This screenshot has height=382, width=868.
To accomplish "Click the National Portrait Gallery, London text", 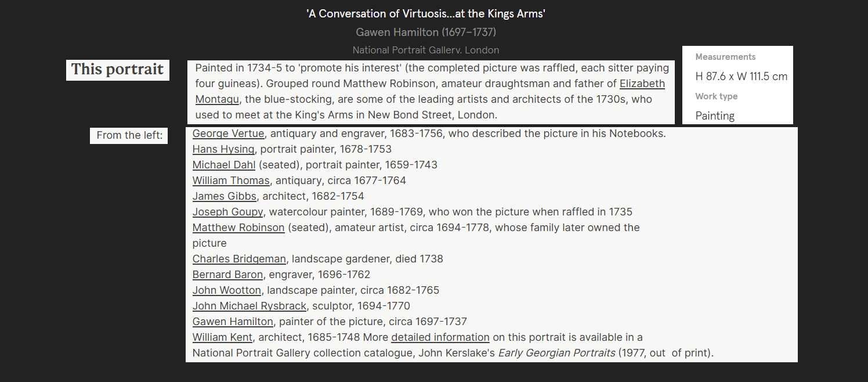I will tap(425, 50).
